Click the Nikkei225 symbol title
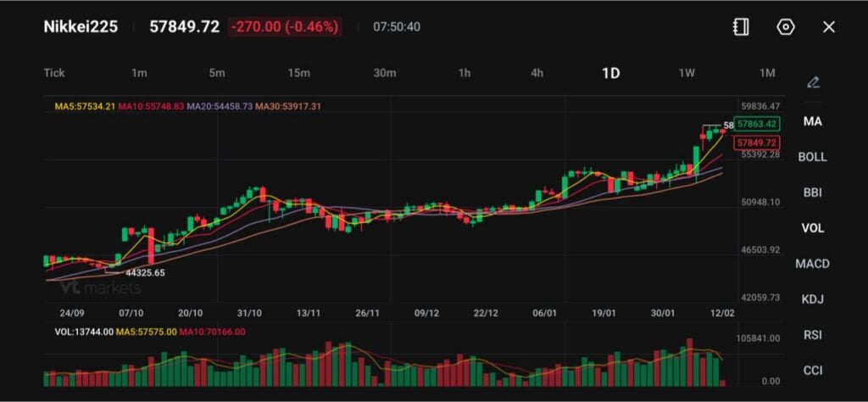 (x=81, y=27)
